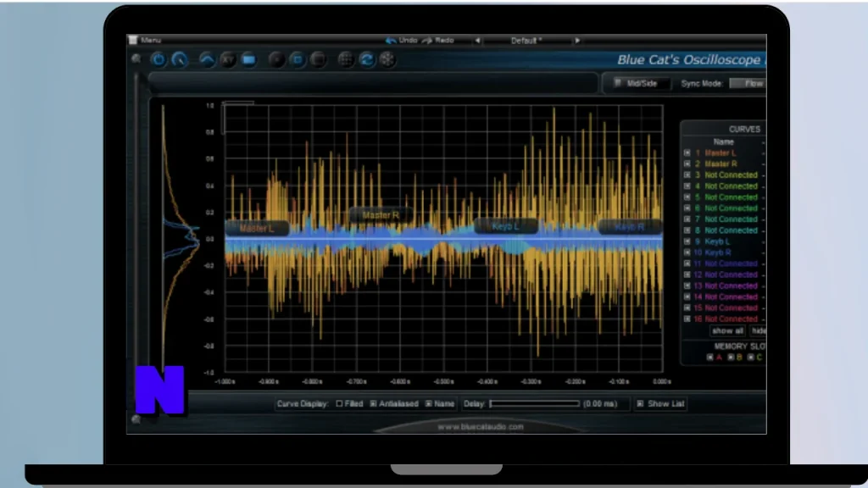Click the Undo label
868x488 pixels.
[x=408, y=41]
